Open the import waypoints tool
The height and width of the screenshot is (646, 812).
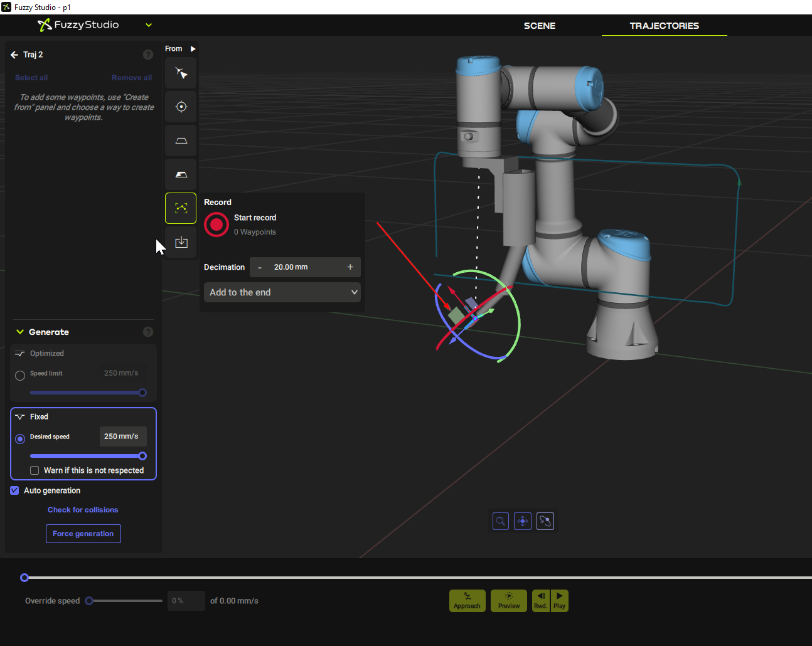coord(180,241)
